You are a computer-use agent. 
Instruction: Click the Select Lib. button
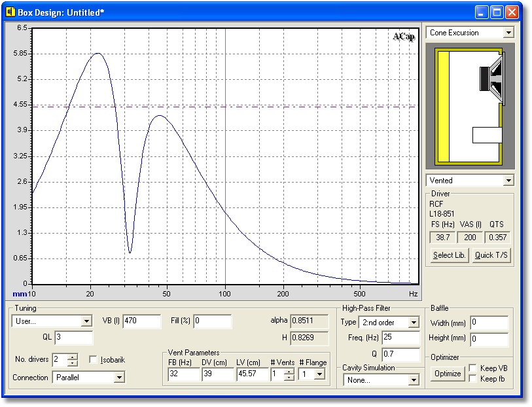(x=449, y=255)
